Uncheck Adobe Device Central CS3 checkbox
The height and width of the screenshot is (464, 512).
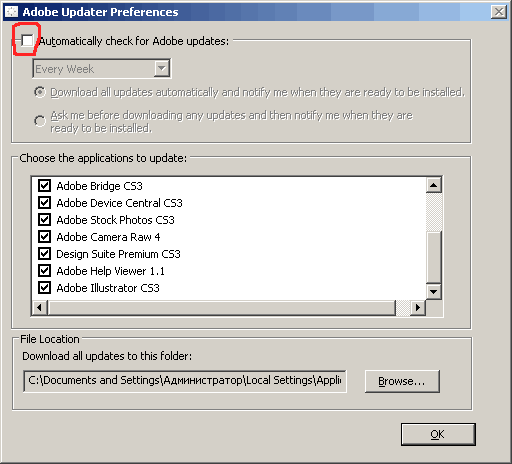pos(44,202)
